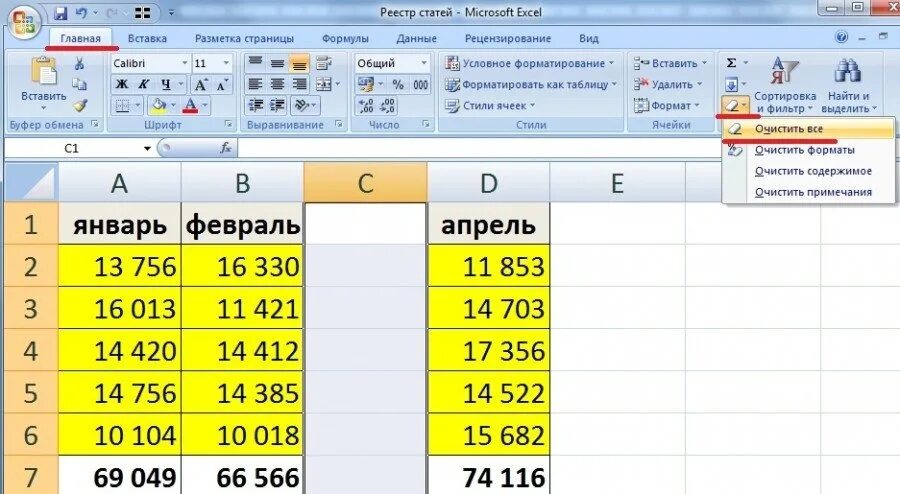The image size is (900, 494).
Task: Open the Общий number format dropdown
Action: [424, 63]
